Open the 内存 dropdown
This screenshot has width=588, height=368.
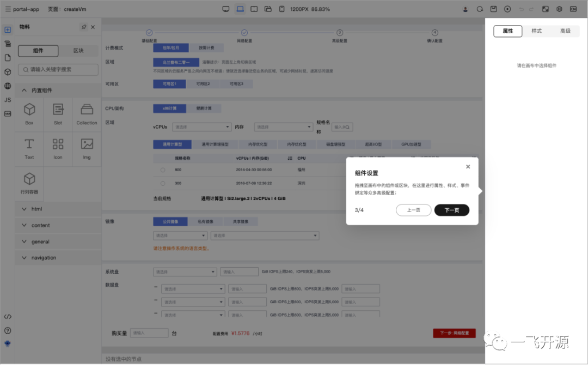point(283,127)
